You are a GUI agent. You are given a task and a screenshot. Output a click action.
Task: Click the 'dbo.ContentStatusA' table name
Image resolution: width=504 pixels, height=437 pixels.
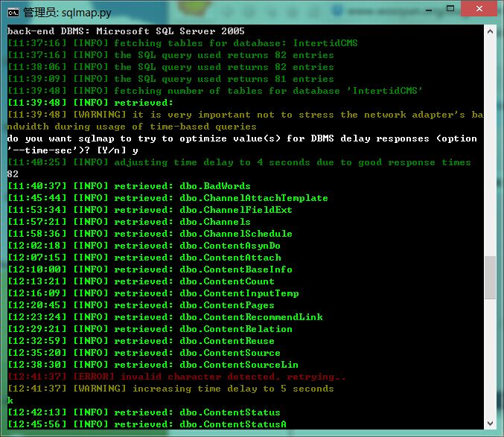[233, 424]
